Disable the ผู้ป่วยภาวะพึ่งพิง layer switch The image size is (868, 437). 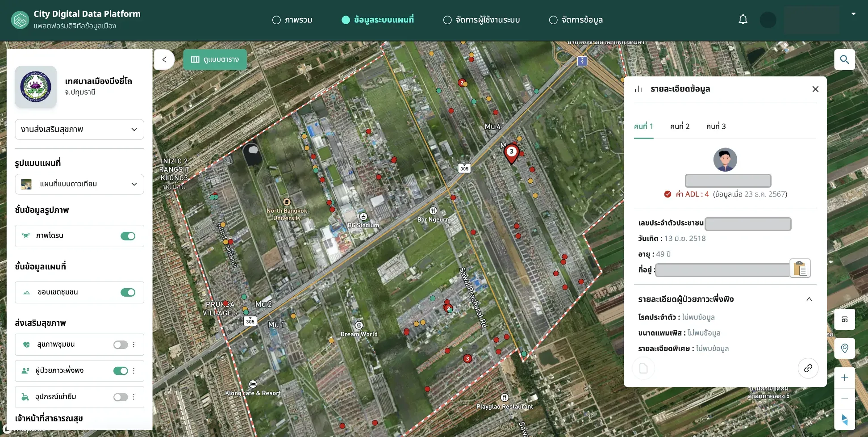[x=121, y=371]
